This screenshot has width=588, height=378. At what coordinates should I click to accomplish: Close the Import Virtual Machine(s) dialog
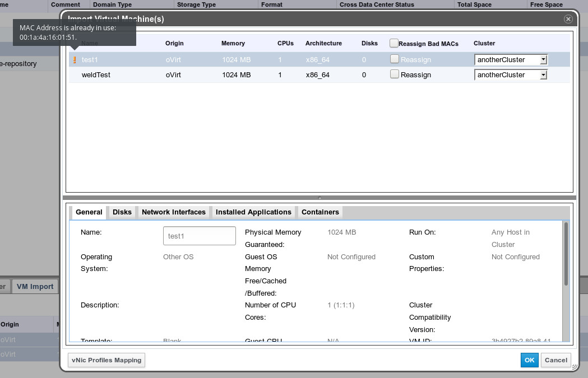568,19
